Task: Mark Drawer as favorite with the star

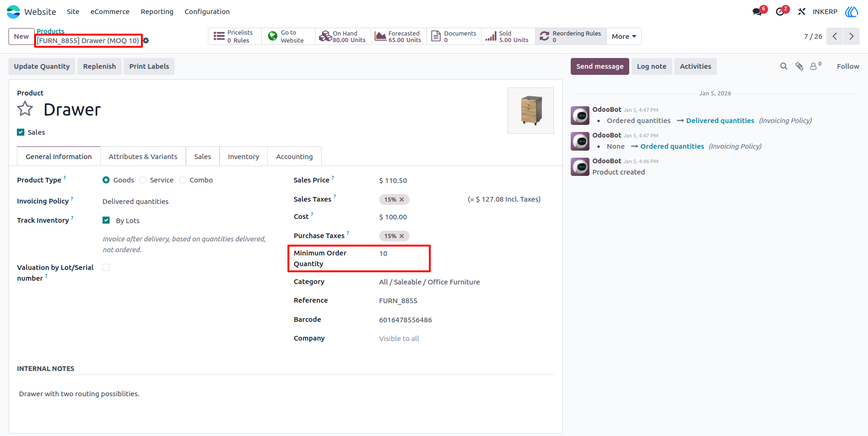Action: click(25, 109)
